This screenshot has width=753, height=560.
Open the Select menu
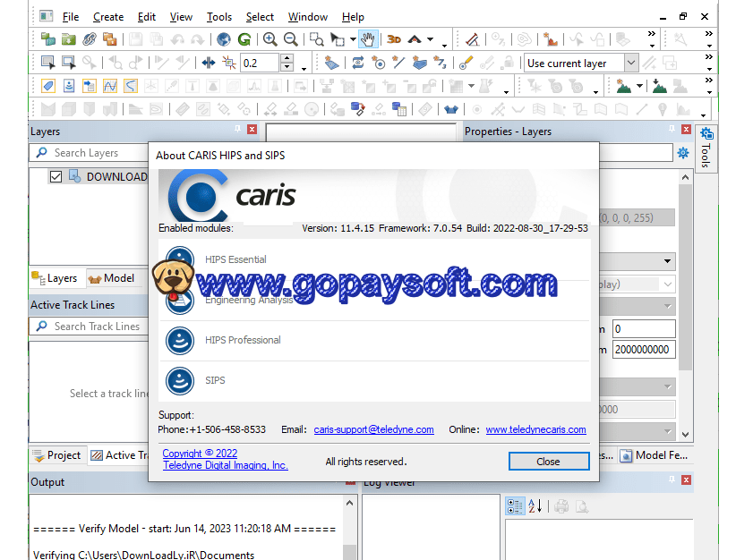[x=260, y=17]
